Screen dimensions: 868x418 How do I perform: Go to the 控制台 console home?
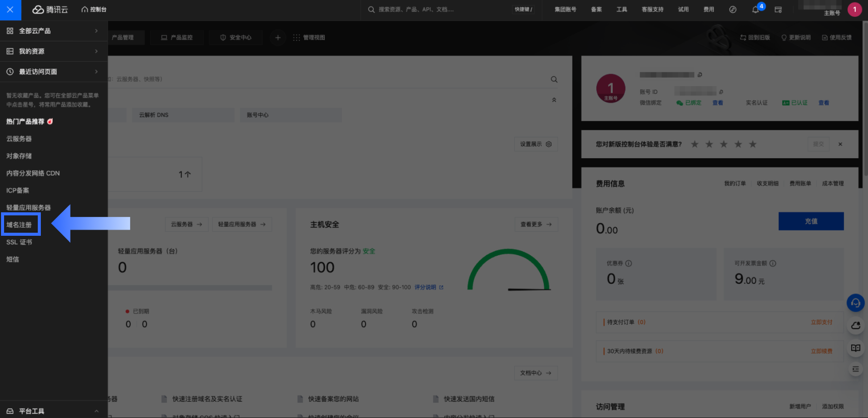click(94, 10)
